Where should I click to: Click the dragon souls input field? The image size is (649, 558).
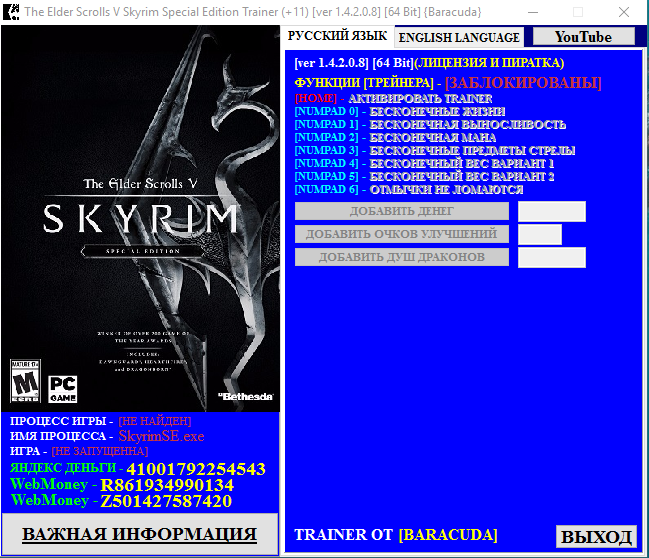(552, 257)
